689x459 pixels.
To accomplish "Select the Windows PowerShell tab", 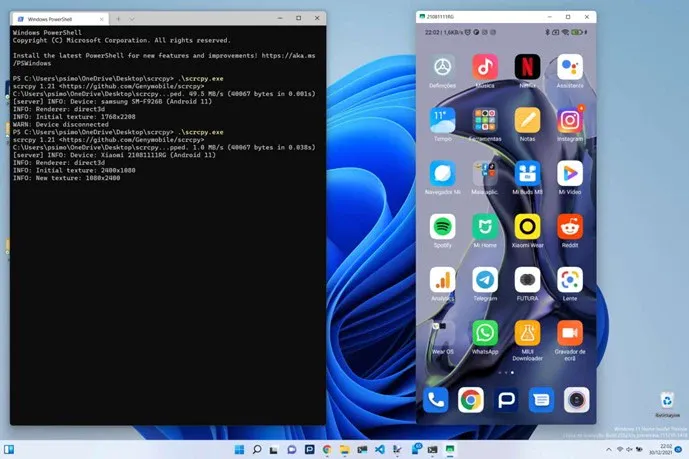I will 60,19.
